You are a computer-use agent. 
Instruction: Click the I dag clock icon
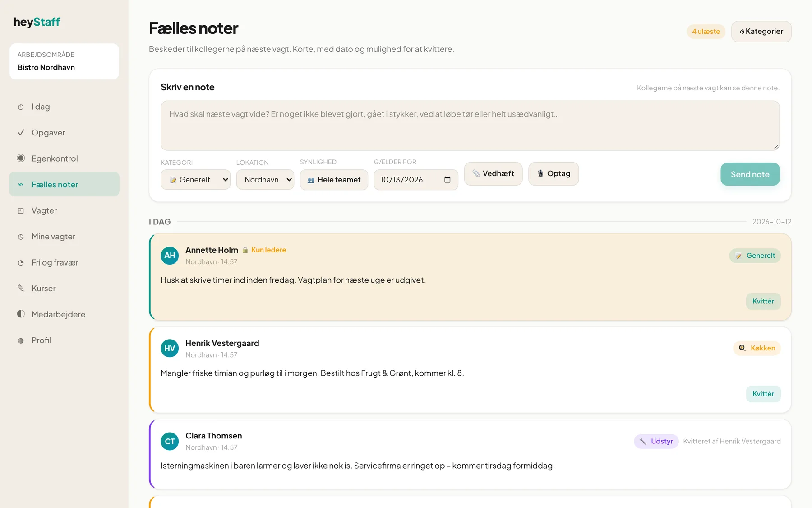[21, 107]
